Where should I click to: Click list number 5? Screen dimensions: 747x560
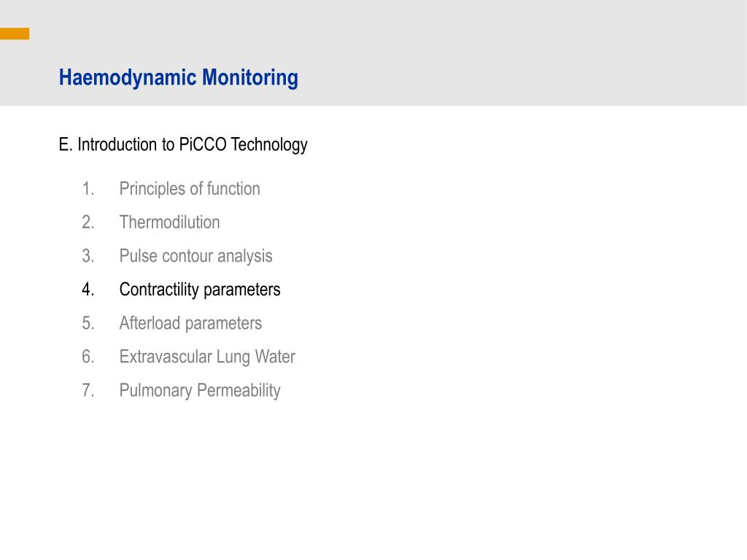(x=88, y=323)
